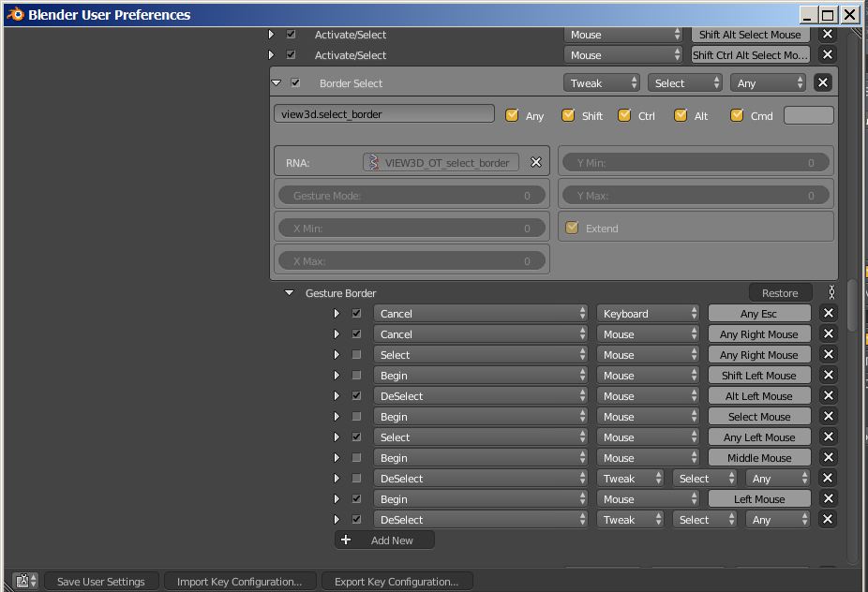Enable the Begin Shift Left Mouse checkbox
This screenshot has height=592, width=868.
pos(356,375)
